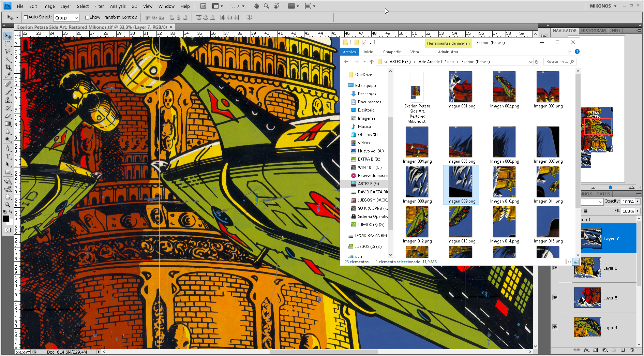Add a layer mask to Layer 7
Viewport: 644px width, 356px height.
coord(595,350)
